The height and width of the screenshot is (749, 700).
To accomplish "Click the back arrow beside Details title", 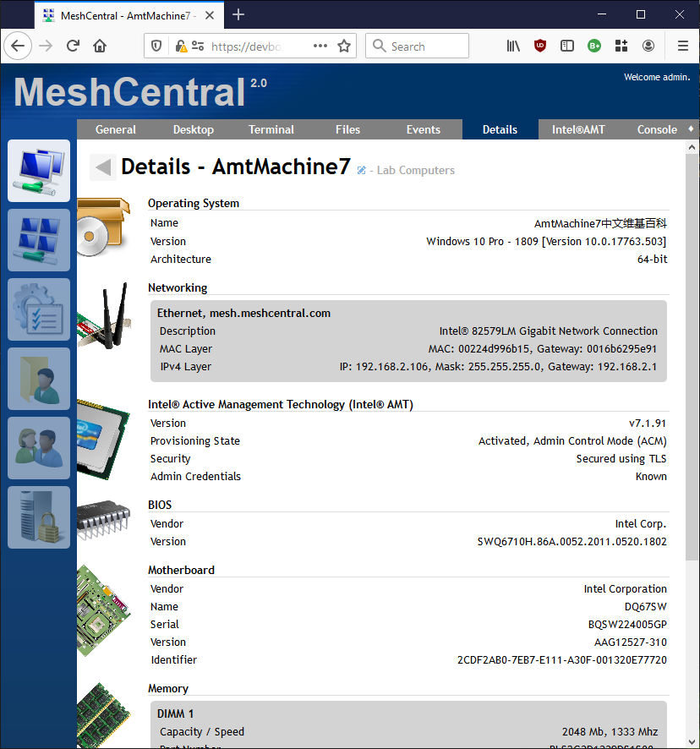I will 103,167.
